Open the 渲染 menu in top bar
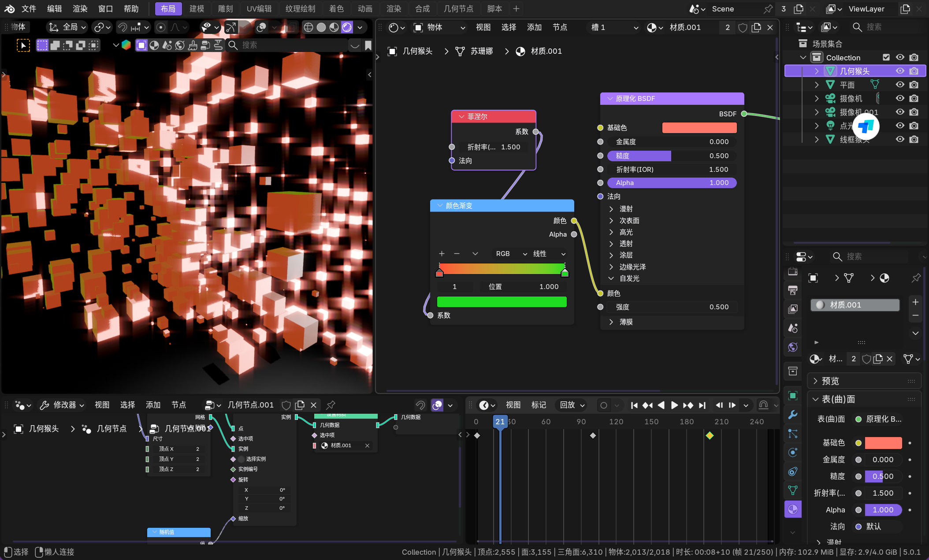Screen dimensions: 929x560 click(80, 8)
